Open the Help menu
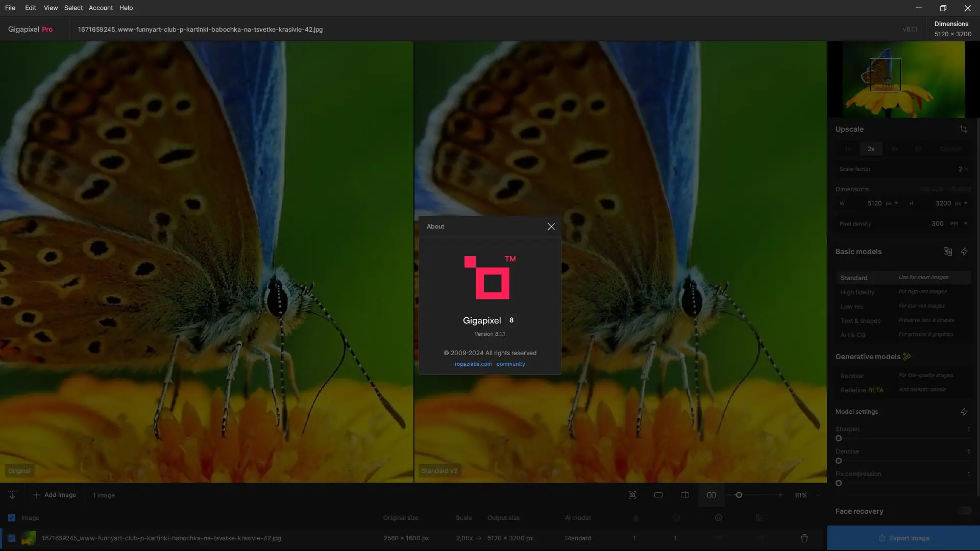980x551 pixels. point(126,8)
